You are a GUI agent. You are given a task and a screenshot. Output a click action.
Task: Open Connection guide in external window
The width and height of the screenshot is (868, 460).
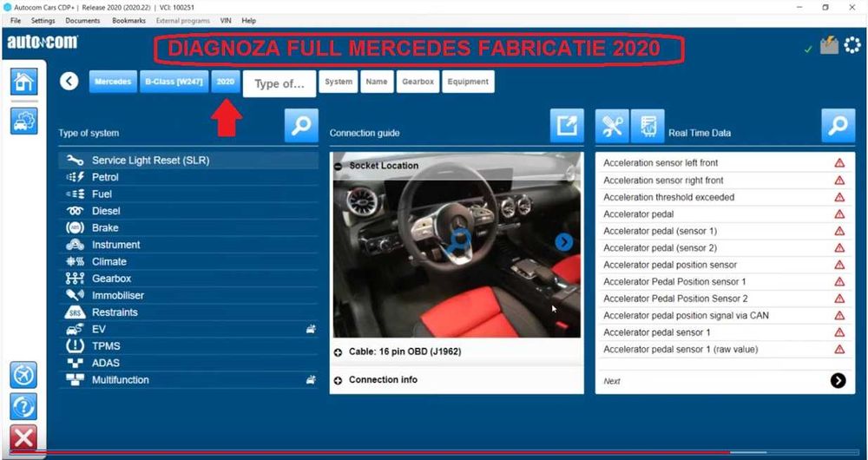coord(567,126)
